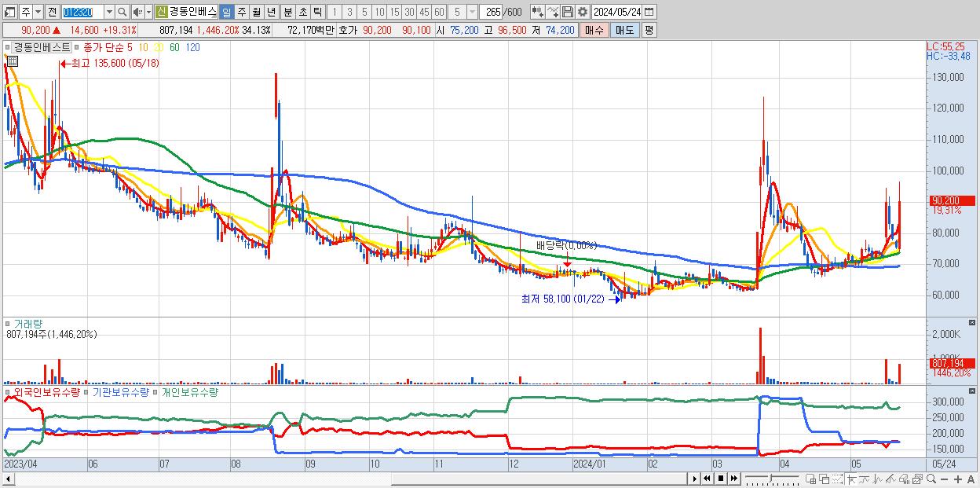This screenshot has height=488, width=980.
Task: Click the 평 button
Action: point(649,30)
